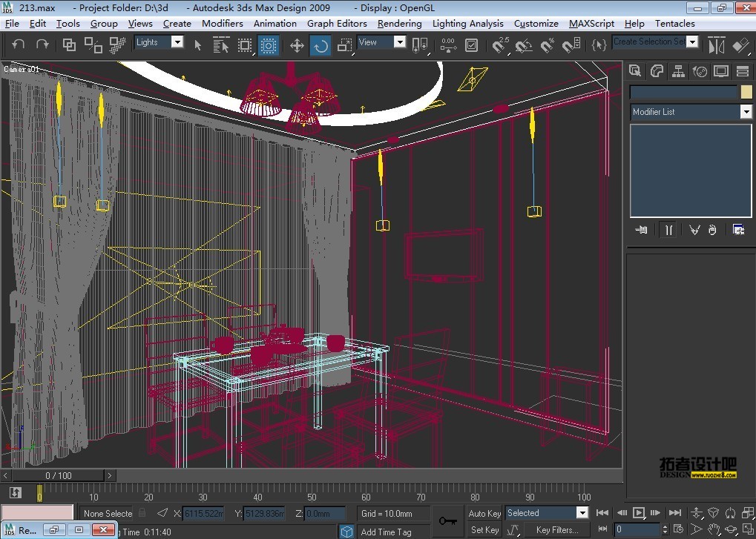Pick the Select and Scale tool
The image size is (756, 539).
coord(344,46)
